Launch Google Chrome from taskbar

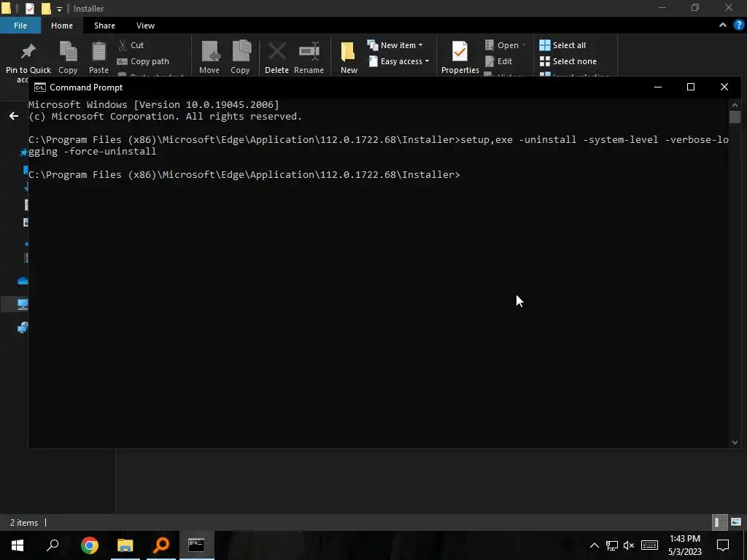coord(90,545)
